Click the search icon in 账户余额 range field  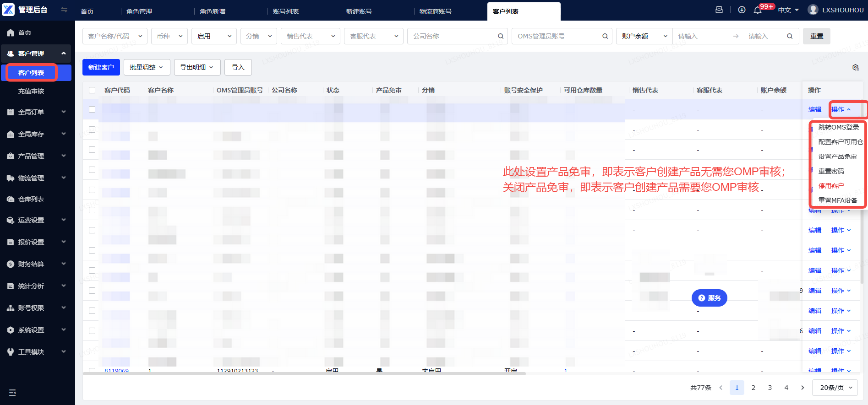click(790, 36)
